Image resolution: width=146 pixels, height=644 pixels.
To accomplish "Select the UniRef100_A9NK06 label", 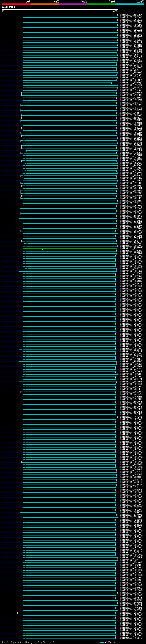I will point(131,72).
